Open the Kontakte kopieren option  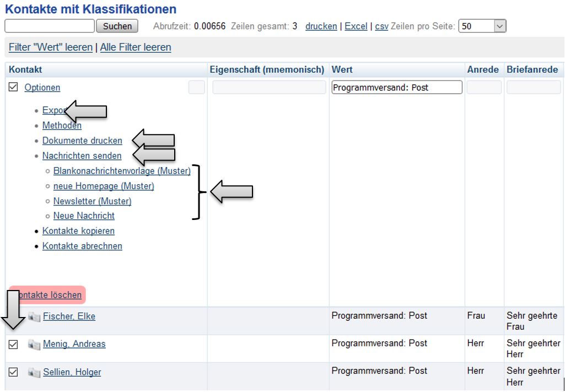pyautogui.click(x=78, y=231)
